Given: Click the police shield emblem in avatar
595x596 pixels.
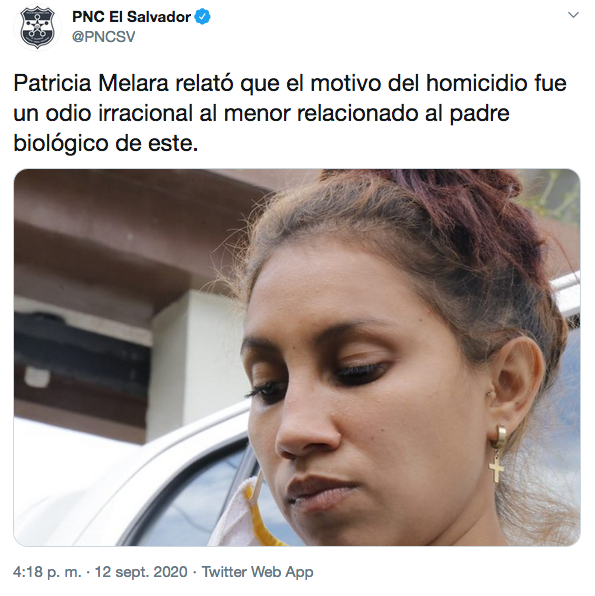Looking at the screenshot, I should [x=37, y=27].
